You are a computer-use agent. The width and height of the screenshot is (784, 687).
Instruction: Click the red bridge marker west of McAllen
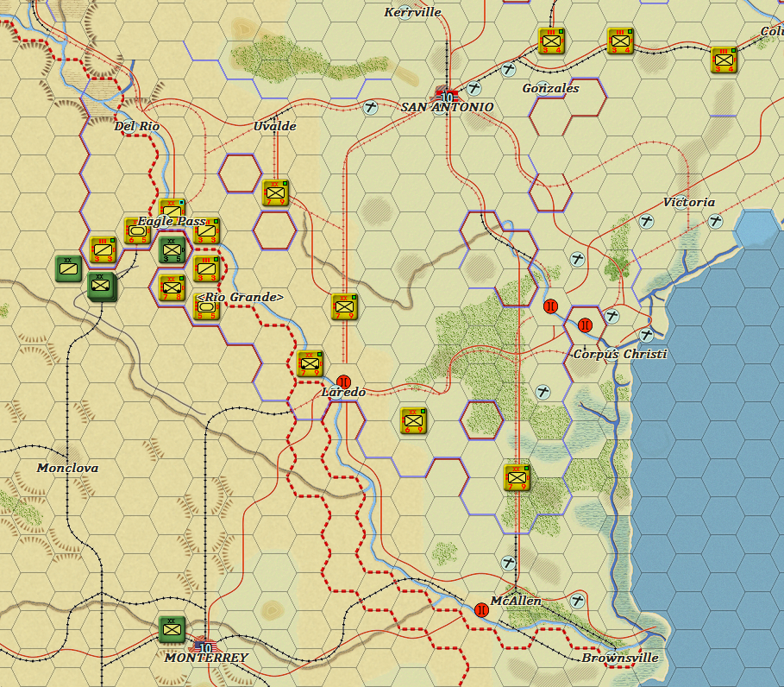[x=481, y=610]
